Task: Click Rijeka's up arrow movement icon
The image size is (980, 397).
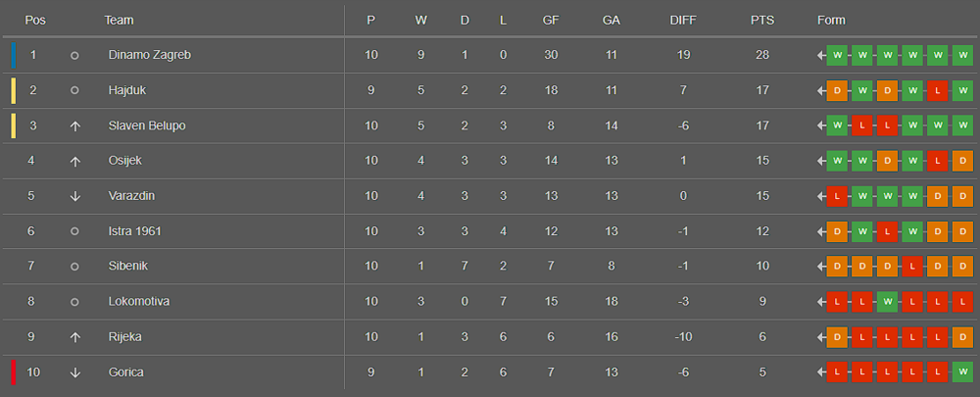Action: tap(74, 337)
